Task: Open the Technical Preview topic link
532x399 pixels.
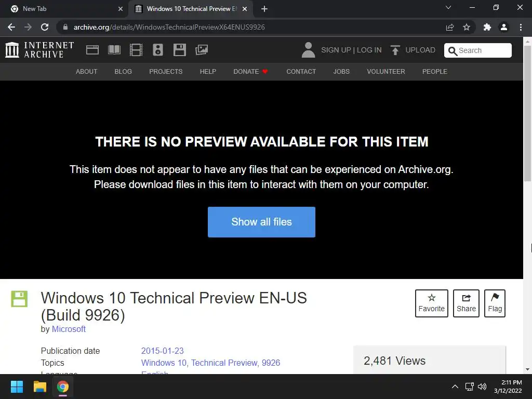Action: [224, 363]
